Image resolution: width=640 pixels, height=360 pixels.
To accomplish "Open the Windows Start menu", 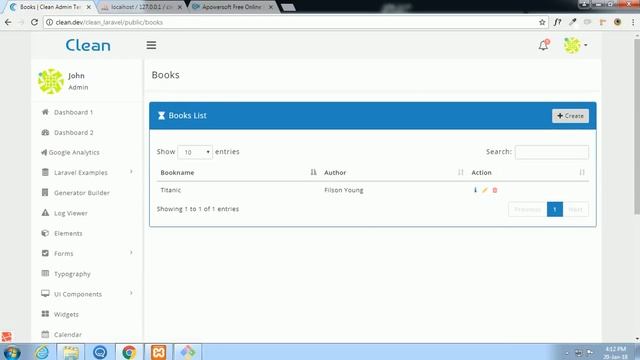I will point(11,352).
